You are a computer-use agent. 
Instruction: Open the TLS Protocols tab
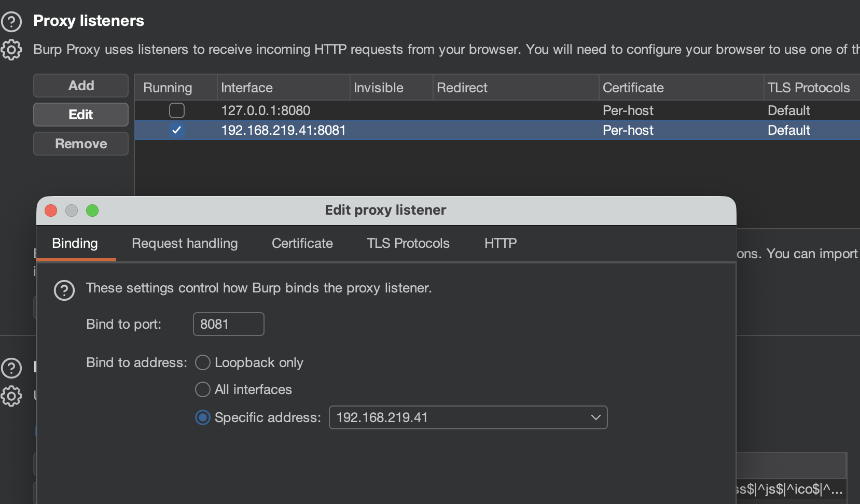coord(408,243)
